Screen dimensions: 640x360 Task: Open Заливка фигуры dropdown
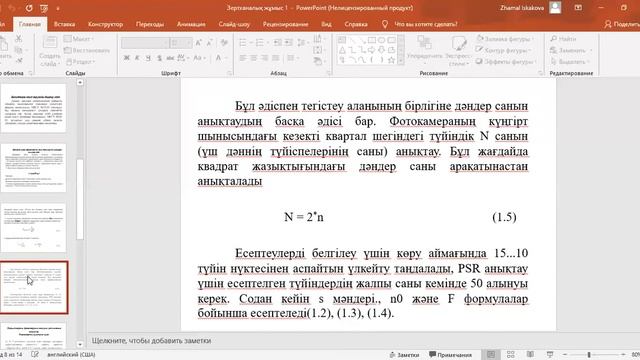click(x=506, y=39)
